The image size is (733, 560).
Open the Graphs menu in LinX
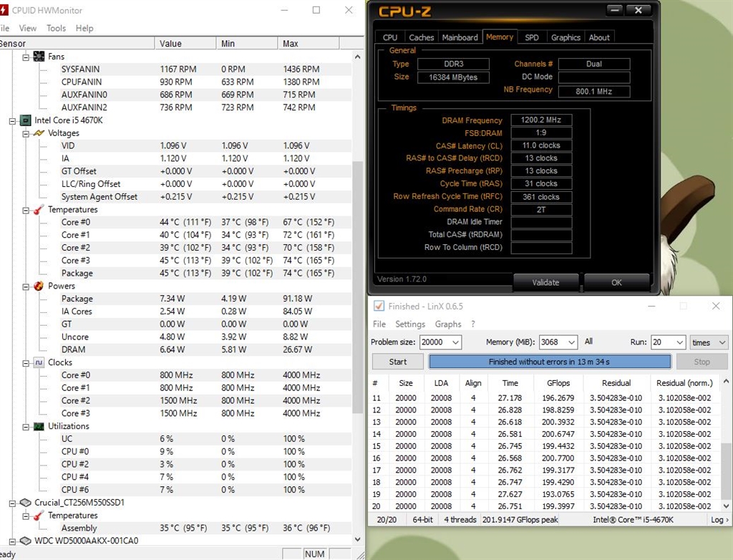point(448,324)
